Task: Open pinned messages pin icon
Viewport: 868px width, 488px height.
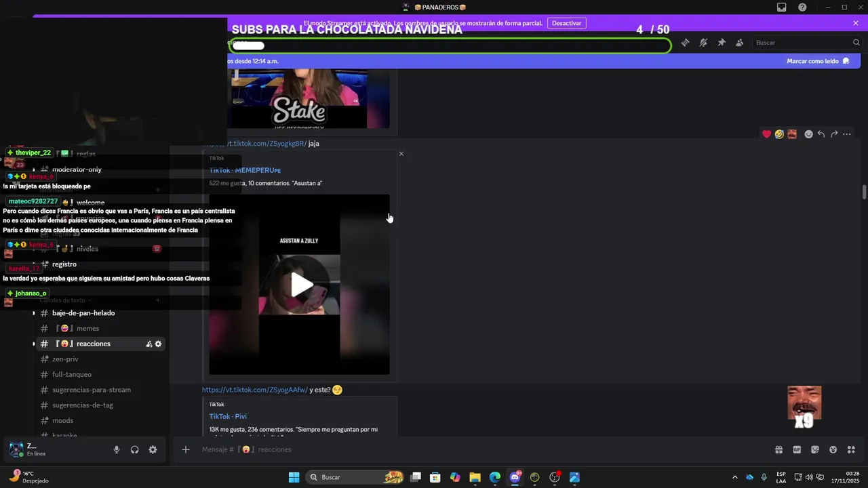Action: 722,43
